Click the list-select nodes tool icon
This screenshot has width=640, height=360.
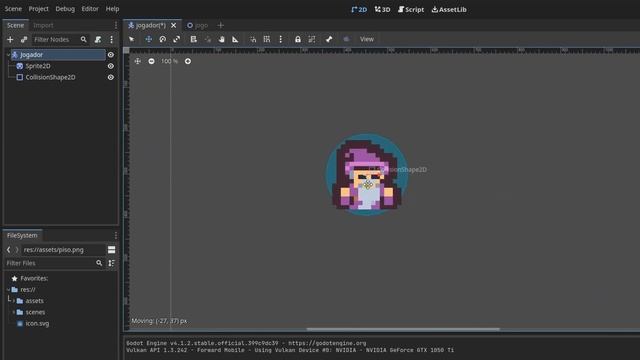coord(193,39)
